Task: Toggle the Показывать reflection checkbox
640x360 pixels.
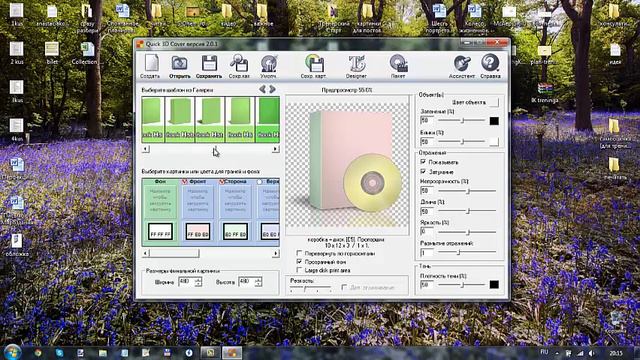Action: 423,162
